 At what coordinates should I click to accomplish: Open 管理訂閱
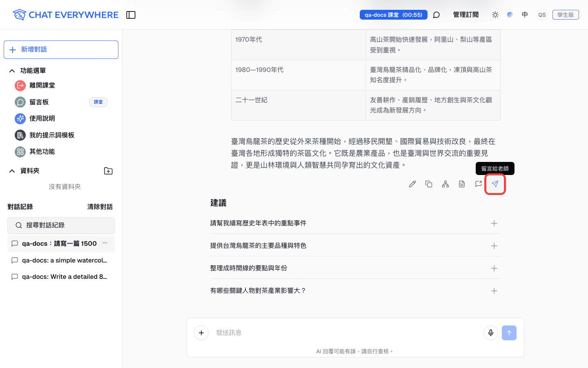coord(466,15)
